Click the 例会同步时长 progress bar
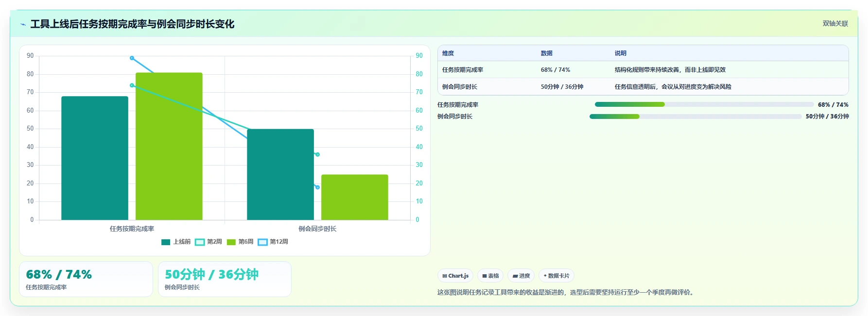 pyautogui.click(x=695, y=116)
